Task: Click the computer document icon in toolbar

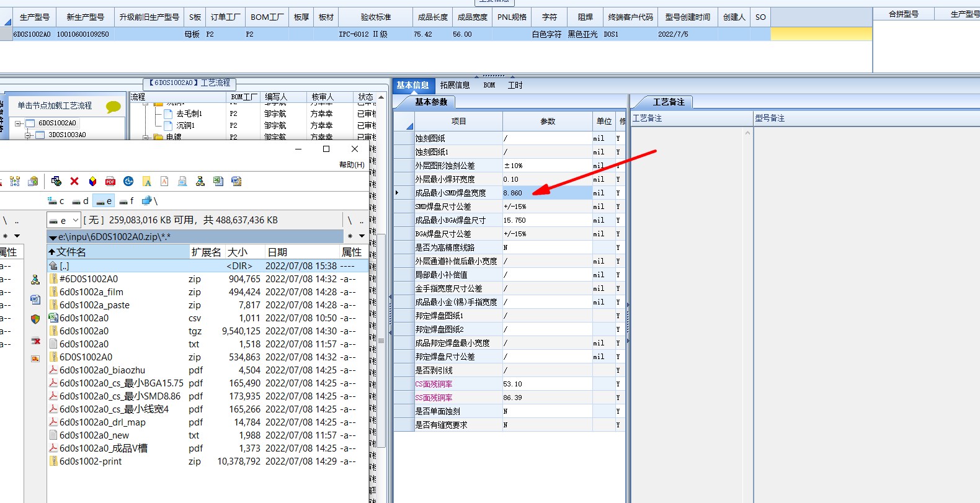Action: (182, 181)
